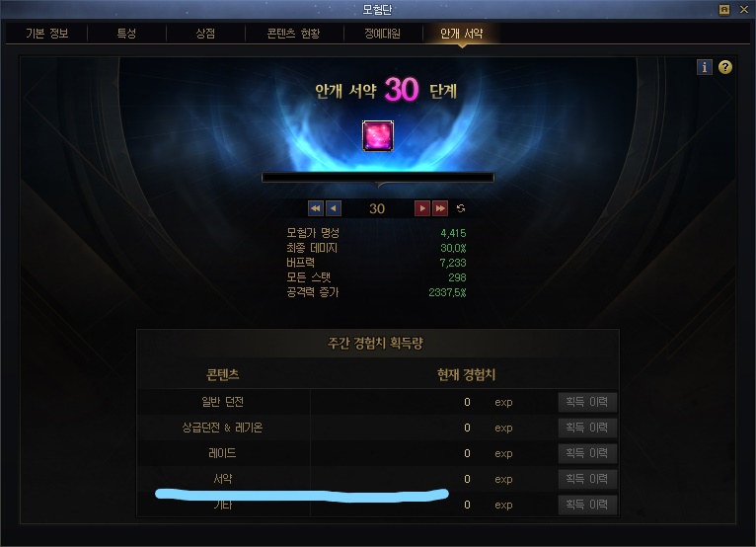Open the 특성 tab
Screen dimensions: 756x547
(x=126, y=34)
